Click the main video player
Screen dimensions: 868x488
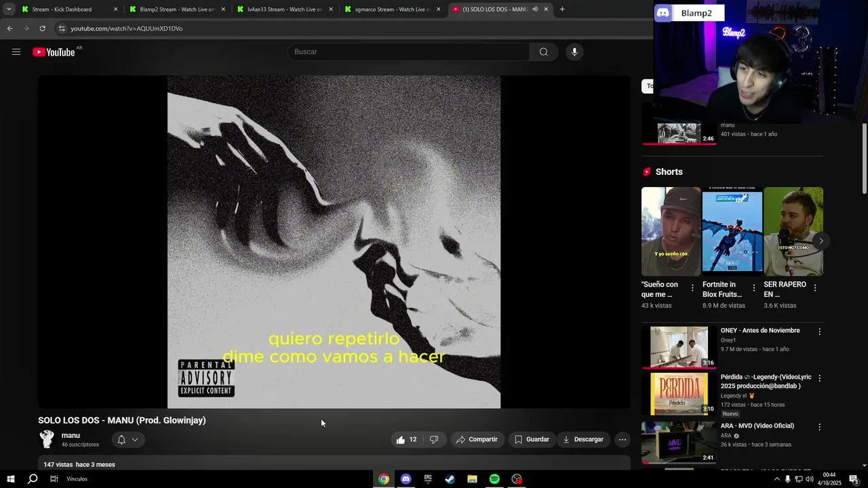(334, 242)
